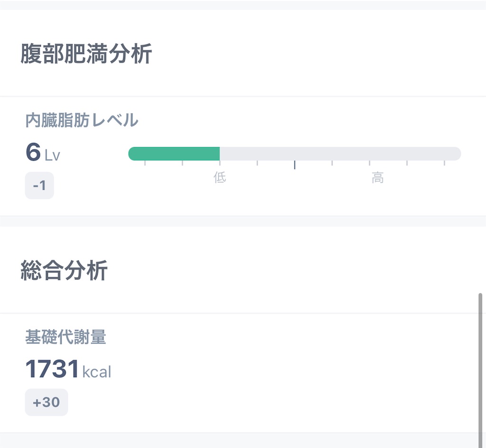Tap the kcal unit text
The width and height of the screenshot is (486, 448).
[97, 372]
